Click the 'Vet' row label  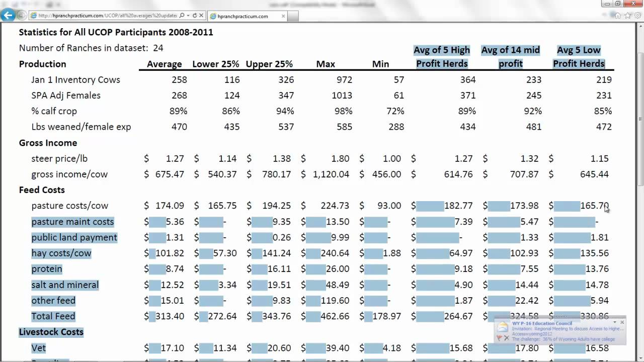[x=39, y=348]
